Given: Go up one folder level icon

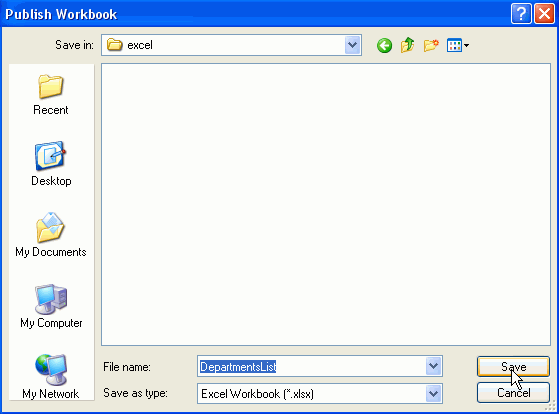Looking at the screenshot, I should [x=407, y=45].
